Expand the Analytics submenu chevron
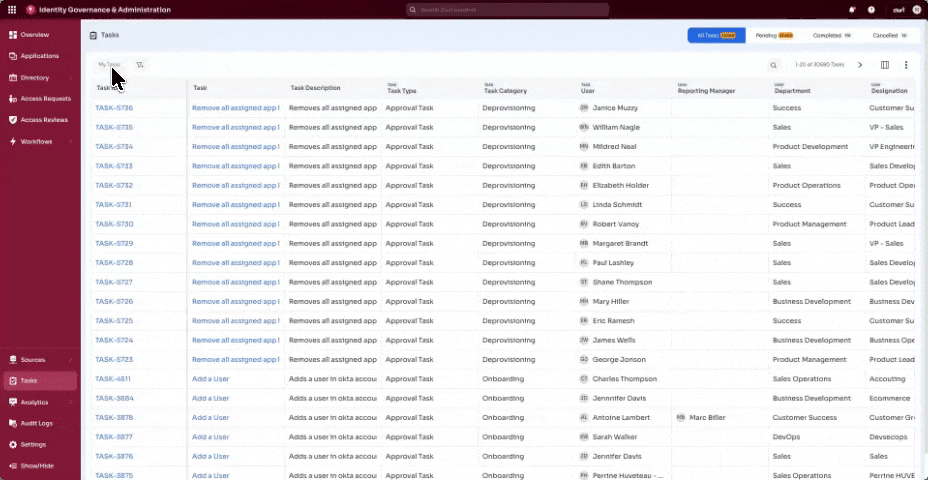 [x=70, y=402]
